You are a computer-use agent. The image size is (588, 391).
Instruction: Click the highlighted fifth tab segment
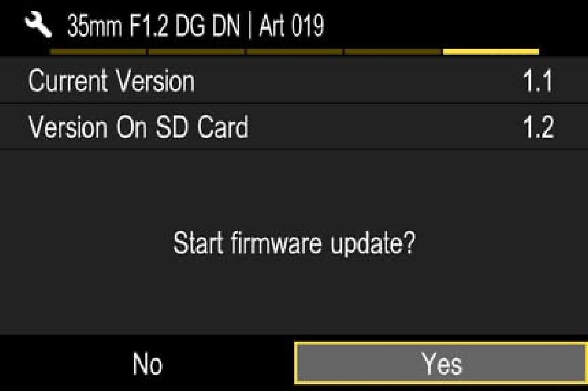(491, 52)
